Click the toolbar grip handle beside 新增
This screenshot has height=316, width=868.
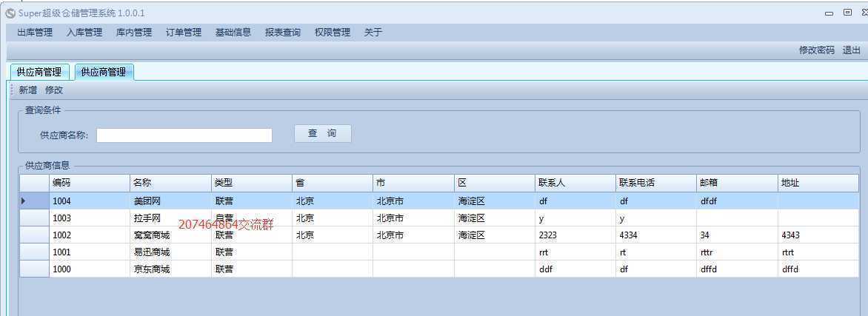[x=12, y=90]
